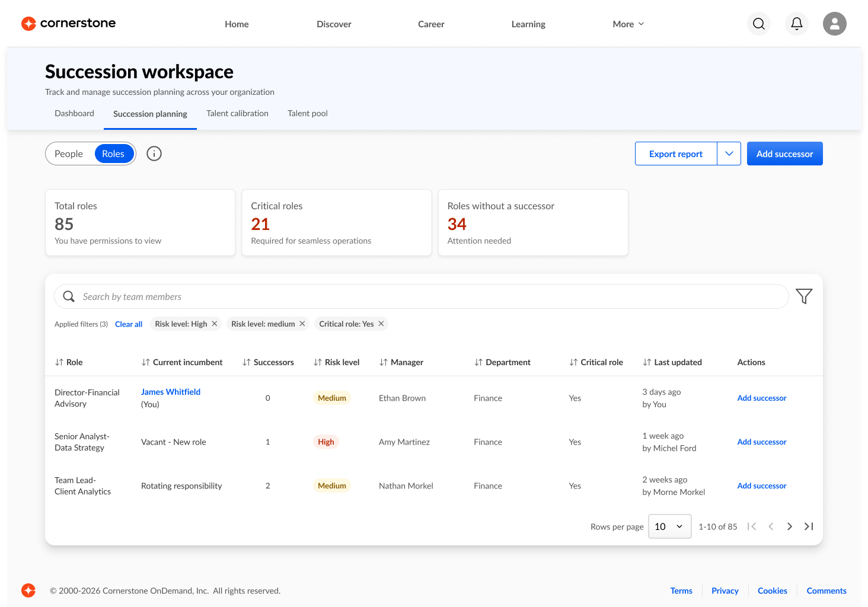Open Learning in top navigation
The width and height of the screenshot is (868, 607).
[528, 24]
